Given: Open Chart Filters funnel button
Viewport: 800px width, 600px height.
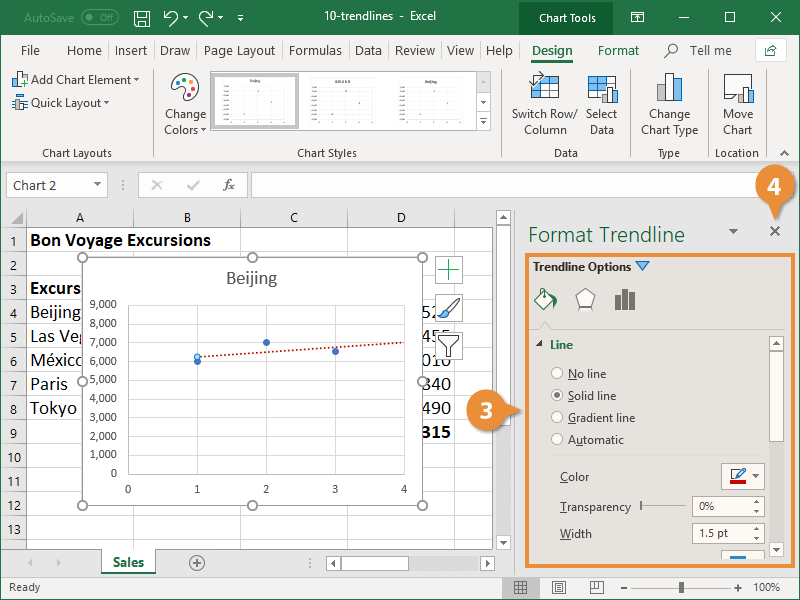Looking at the screenshot, I should (x=450, y=346).
